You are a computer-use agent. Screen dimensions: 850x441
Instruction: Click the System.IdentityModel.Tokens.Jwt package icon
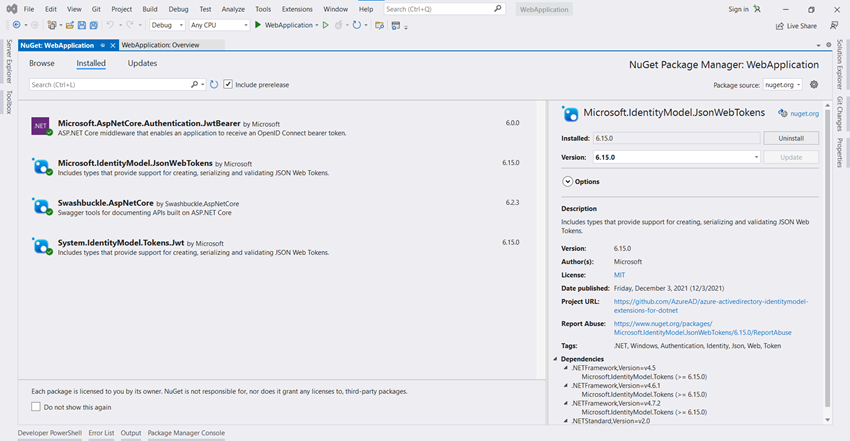[41, 246]
